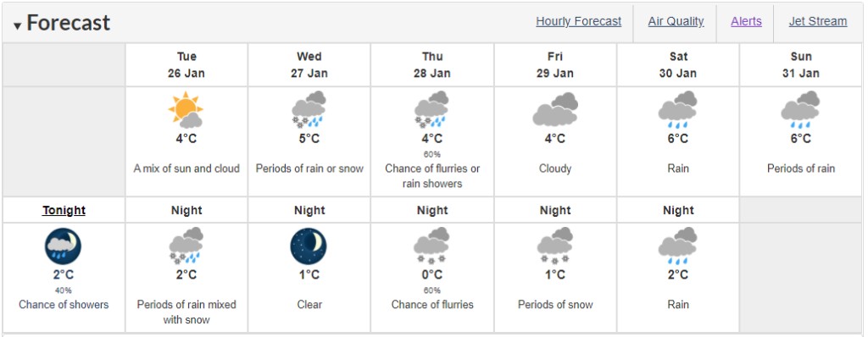Collapse the Forecast section triangle

(x=17, y=25)
